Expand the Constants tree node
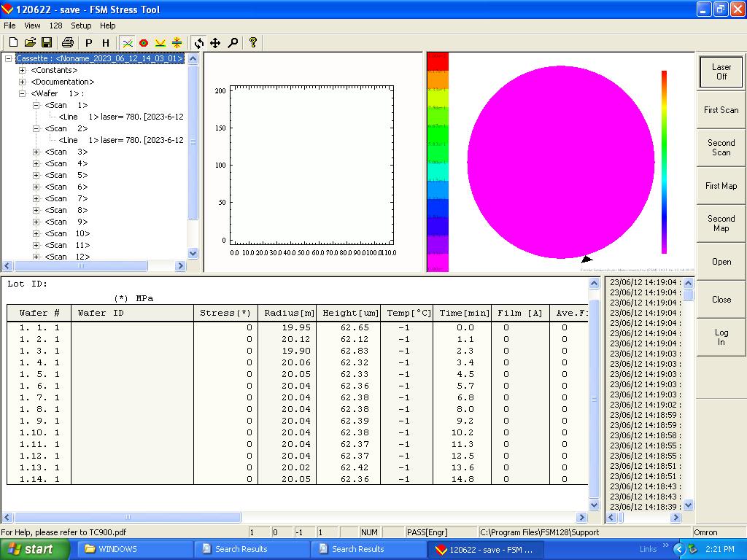This screenshot has width=747, height=560. click(x=22, y=71)
